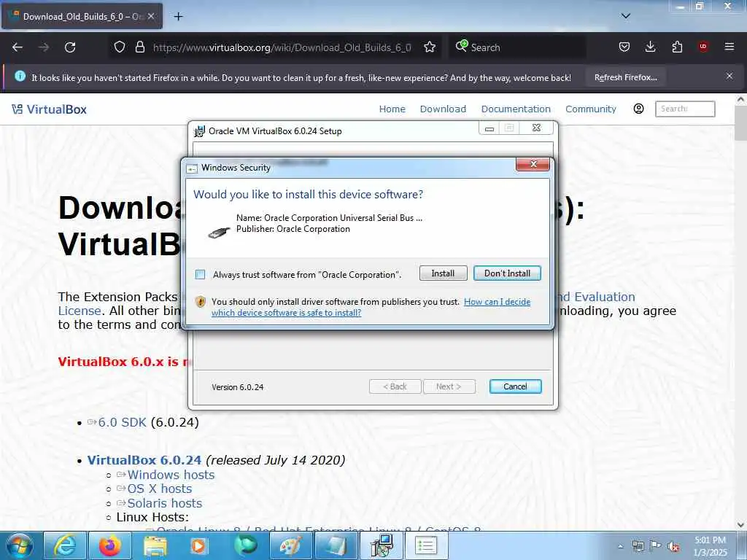Open the Community navigation link
747x560 pixels.
click(x=591, y=109)
